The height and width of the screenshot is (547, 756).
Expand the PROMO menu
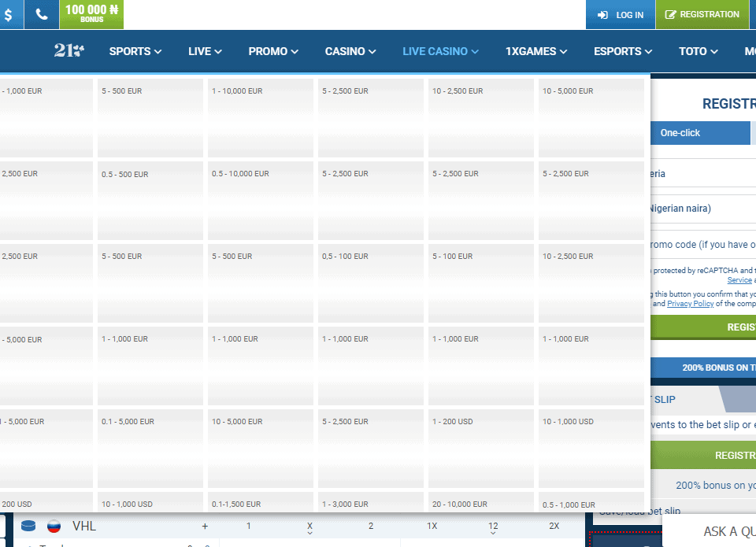(x=273, y=51)
